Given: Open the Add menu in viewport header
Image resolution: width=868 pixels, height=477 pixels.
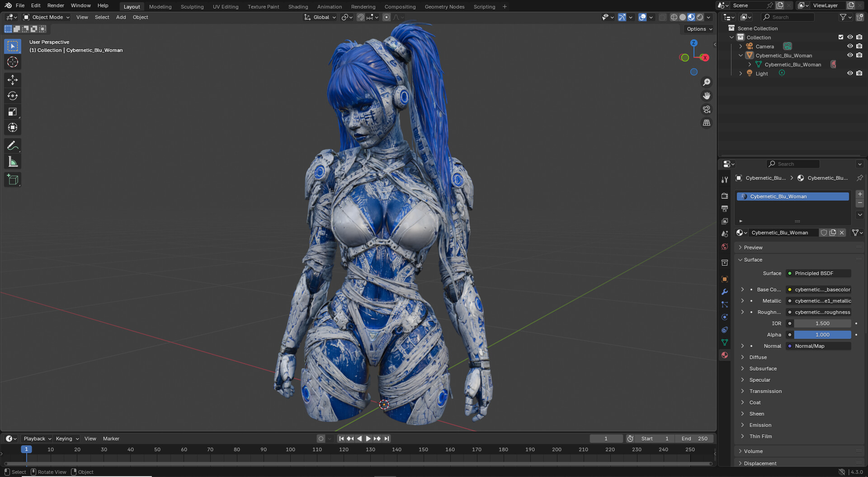Looking at the screenshot, I should click(121, 17).
